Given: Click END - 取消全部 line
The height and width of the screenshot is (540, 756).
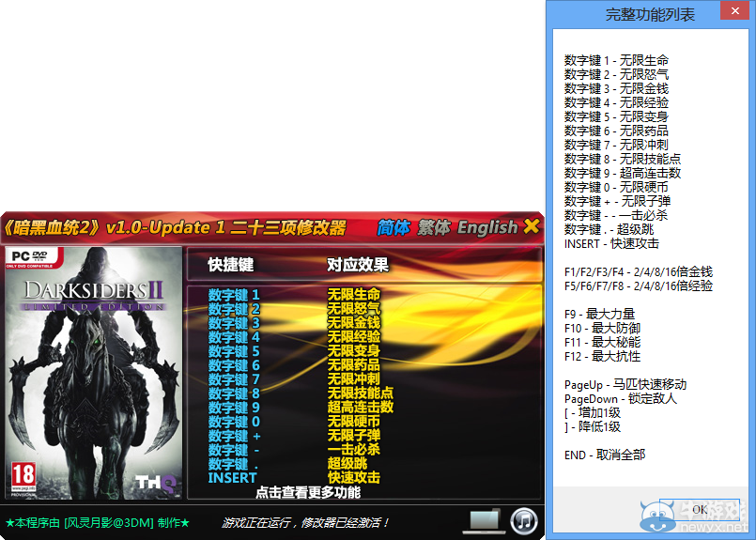Looking at the screenshot, I should click(605, 455).
